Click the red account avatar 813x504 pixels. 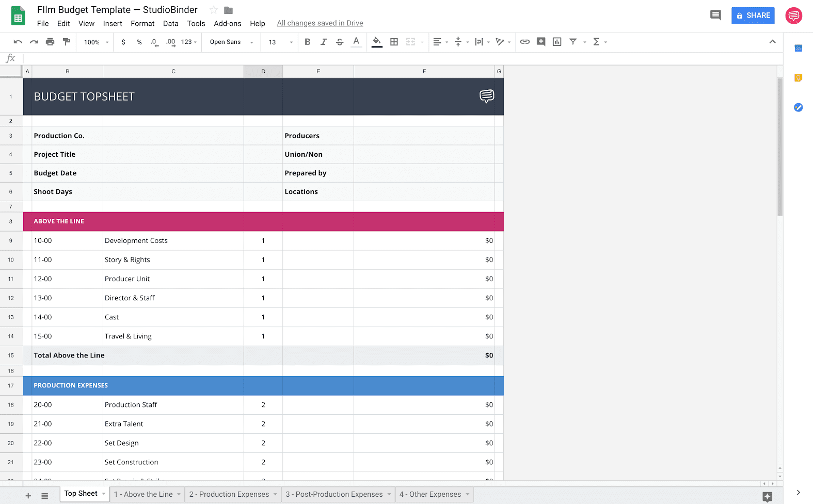pos(793,15)
